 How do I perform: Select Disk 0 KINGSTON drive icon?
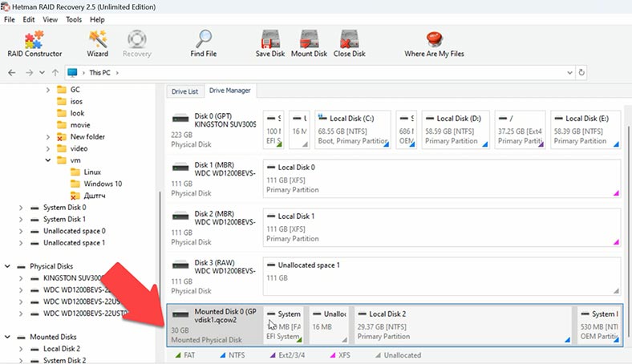tap(180, 119)
